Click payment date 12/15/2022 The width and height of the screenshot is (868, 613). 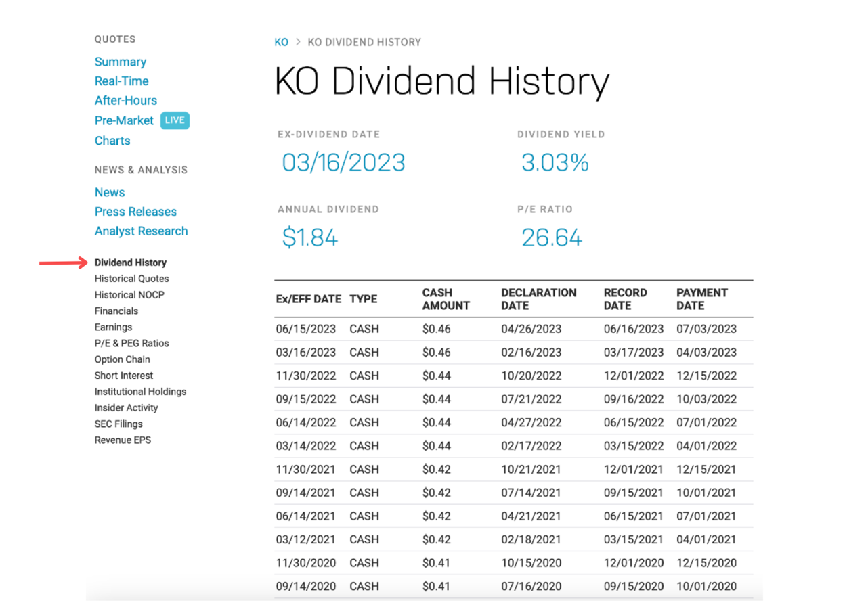point(706,376)
